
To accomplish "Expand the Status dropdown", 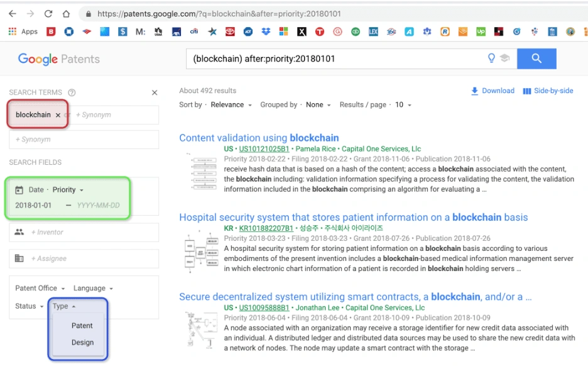I will [x=30, y=306].
